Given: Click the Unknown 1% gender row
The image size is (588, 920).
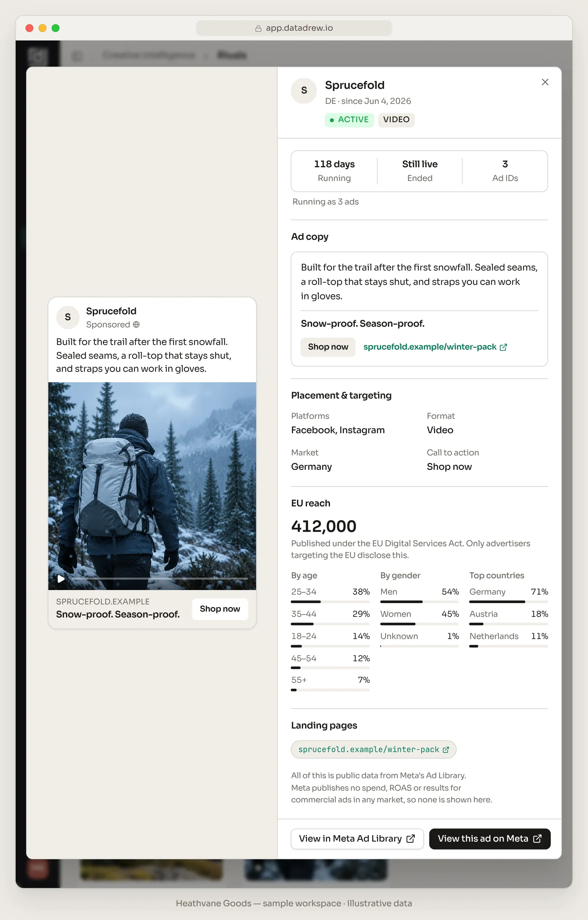Looking at the screenshot, I should click(419, 639).
